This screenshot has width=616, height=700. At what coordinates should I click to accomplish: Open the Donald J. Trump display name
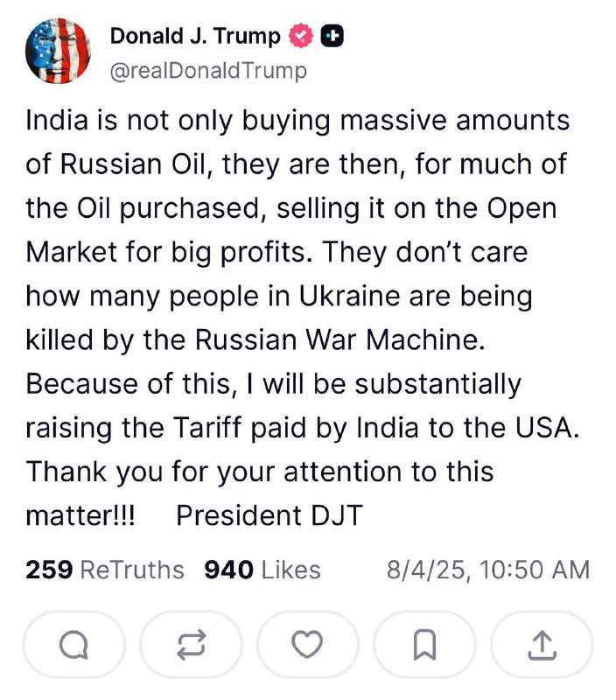pyautogui.click(x=195, y=36)
